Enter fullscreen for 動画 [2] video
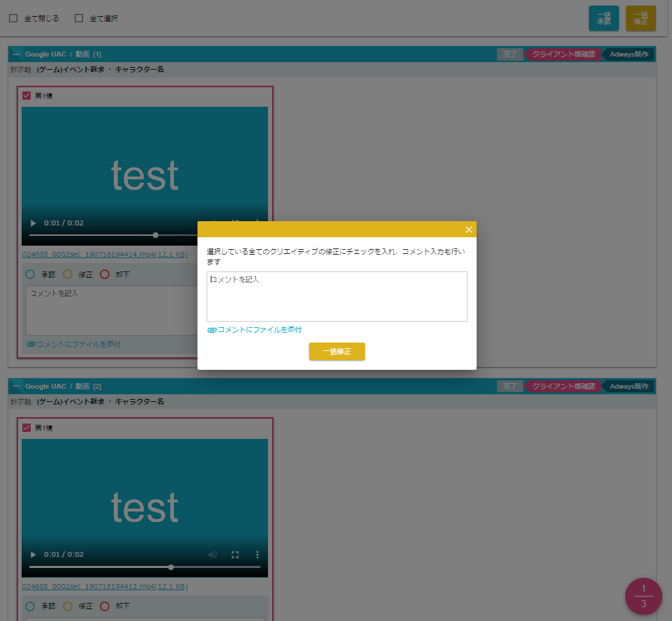The image size is (672, 621). point(235,555)
